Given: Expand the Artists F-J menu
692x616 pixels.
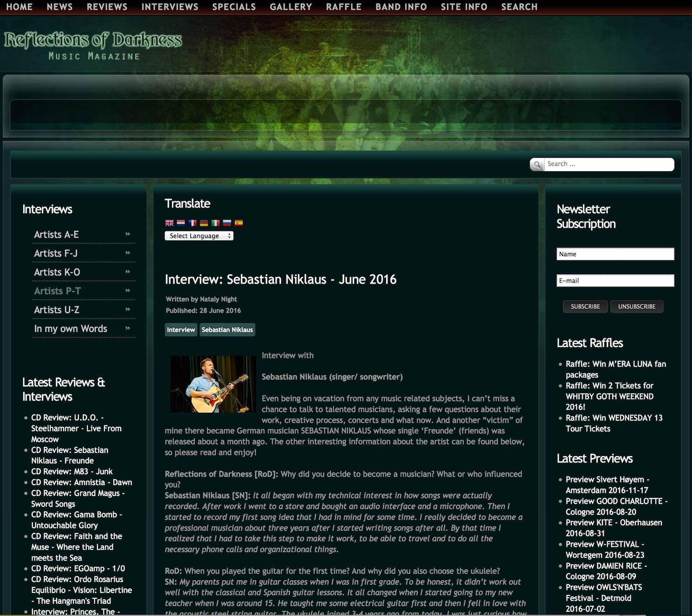Looking at the screenshot, I should click(x=84, y=253).
